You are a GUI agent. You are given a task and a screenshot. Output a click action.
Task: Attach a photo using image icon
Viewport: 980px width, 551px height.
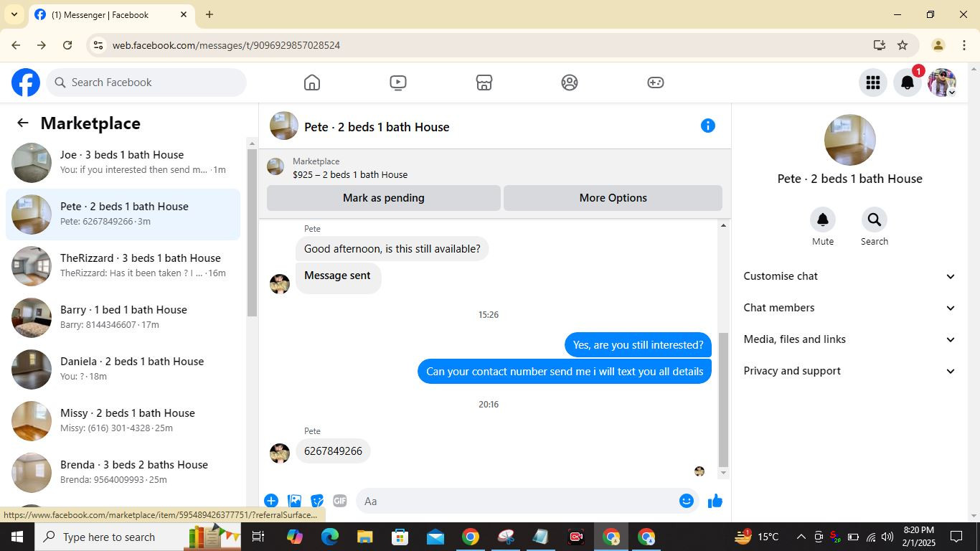(x=294, y=501)
